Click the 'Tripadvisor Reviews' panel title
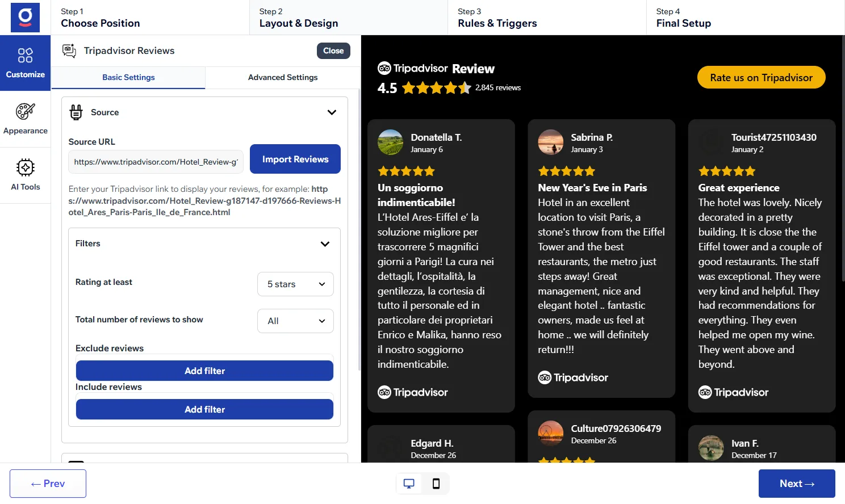The image size is (845, 504). [129, 51]
